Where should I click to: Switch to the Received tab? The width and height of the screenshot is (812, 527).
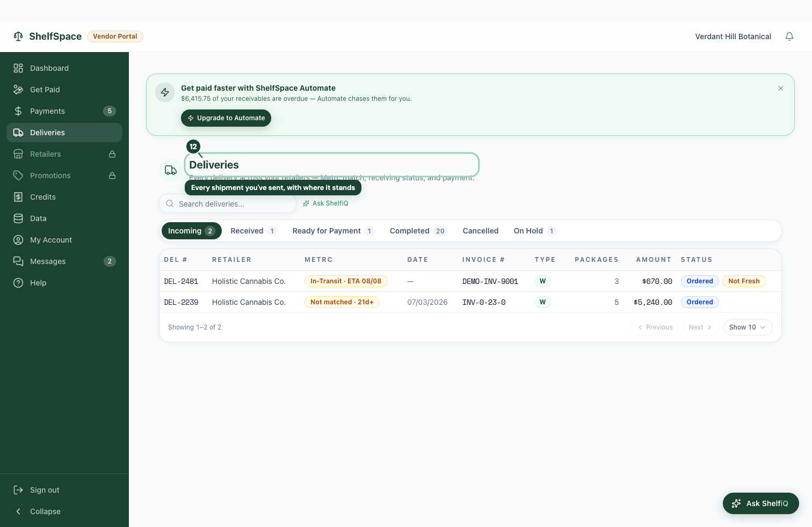coord(253,231)
